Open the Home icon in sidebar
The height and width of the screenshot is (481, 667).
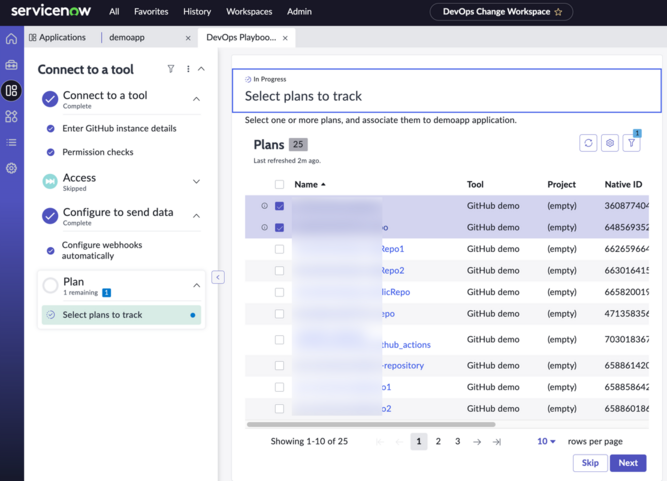[x=11, y=39]
